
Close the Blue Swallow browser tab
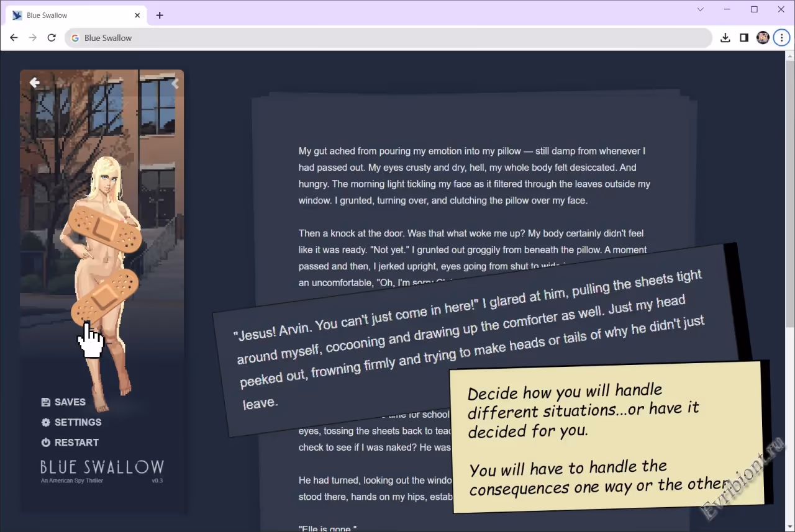click(x=137, y=16)
